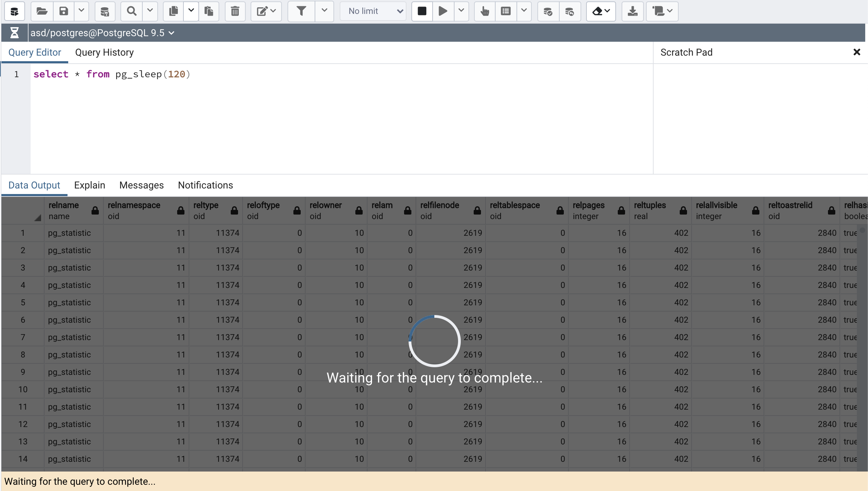This screenshot has height=491, width=868.
Task: Click the Commit transaction icon
Action: click(x=548, y=11)
